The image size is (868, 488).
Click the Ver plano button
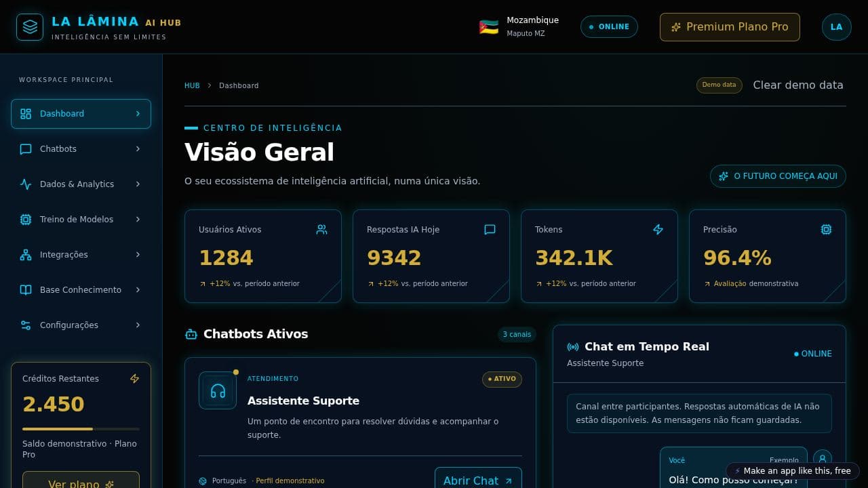pyautogui.click(x=81, y=480)
